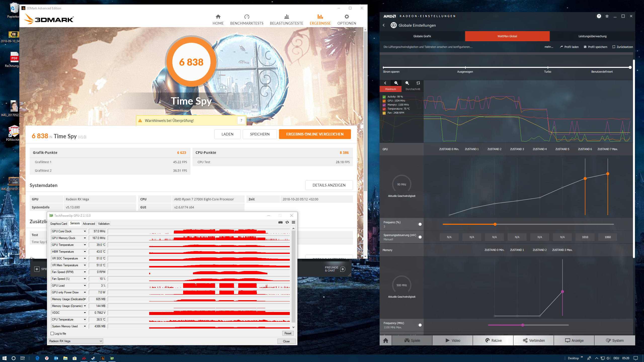Image resolution: width=644 pixels, height=362 pixels.
Task: Click the GPU-Z screenshot camera icon
Action: tap(280, 222)
